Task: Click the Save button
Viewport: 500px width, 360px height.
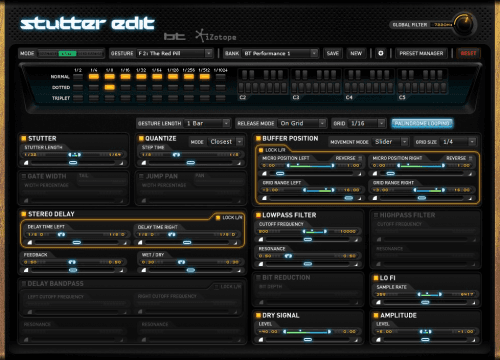Action: point(333,53)
